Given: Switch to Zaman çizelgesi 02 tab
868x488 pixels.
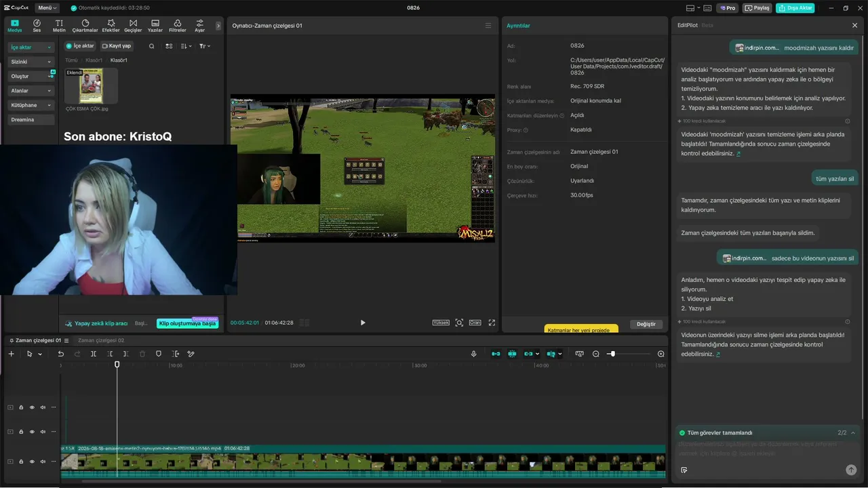Looking at the screenshot, I should 101,340.
